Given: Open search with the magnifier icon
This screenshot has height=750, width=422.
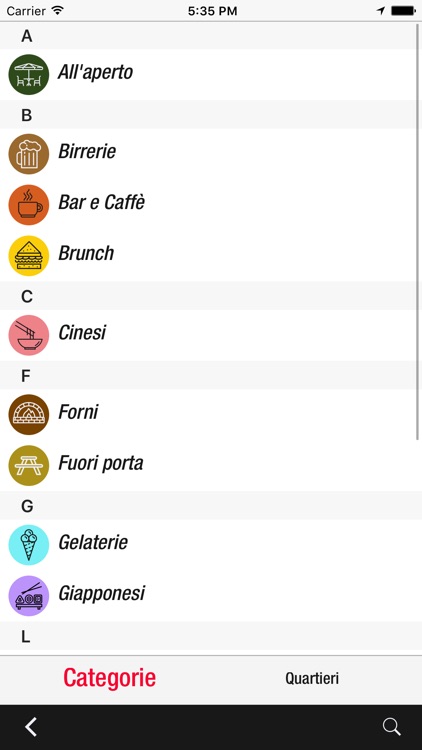Looking at the screenshot, I should [391, 727].
